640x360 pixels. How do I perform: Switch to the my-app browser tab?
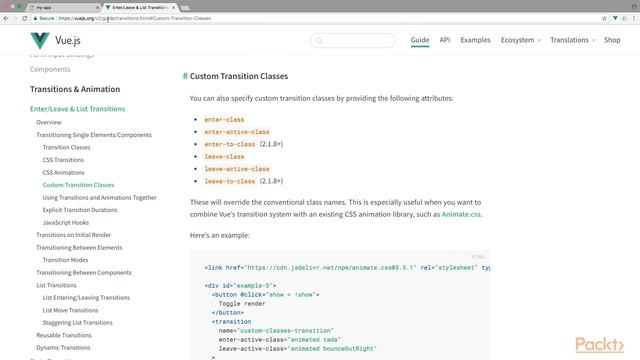(64, 7)
